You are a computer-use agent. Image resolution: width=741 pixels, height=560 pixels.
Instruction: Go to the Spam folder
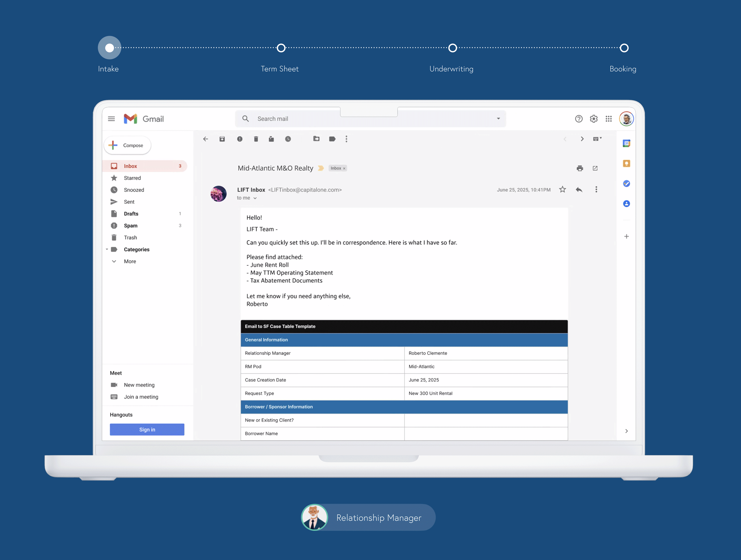point(131,226)
